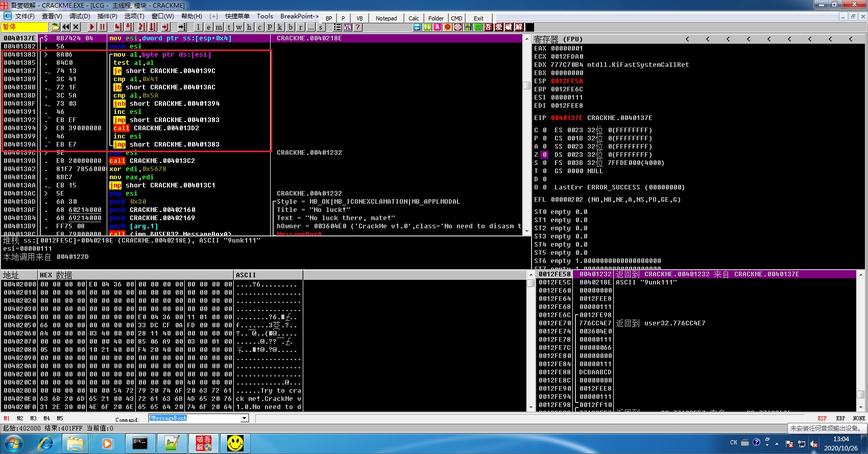The image size is (868, 454).
Task: Click the Exit button
Action: (478, 18)
